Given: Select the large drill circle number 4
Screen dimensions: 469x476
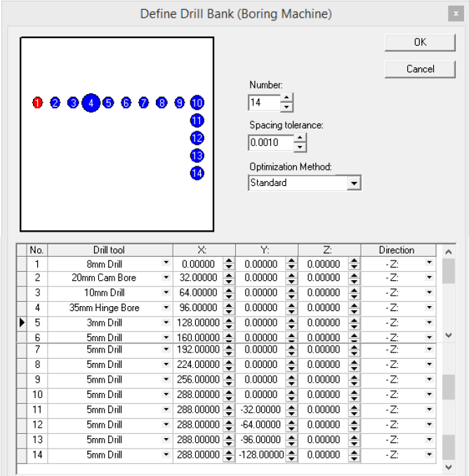Looking at the screenshot, I should click(x=91, y=103).
